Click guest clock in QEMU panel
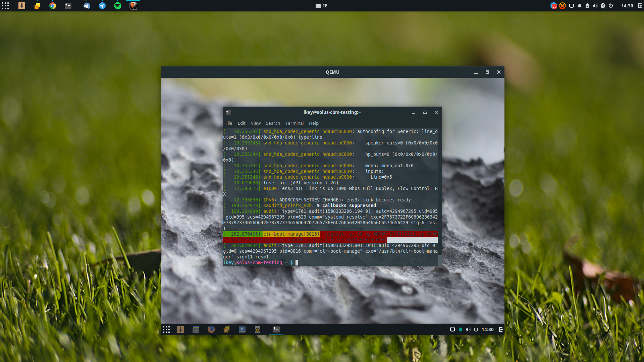Screen dimensions: 644x362 (x=488, y=329)
